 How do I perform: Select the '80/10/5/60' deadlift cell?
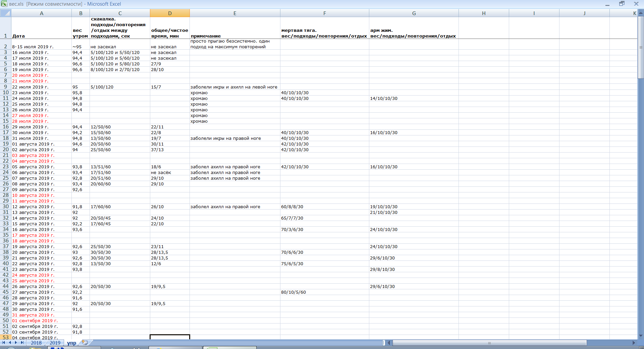325,292
